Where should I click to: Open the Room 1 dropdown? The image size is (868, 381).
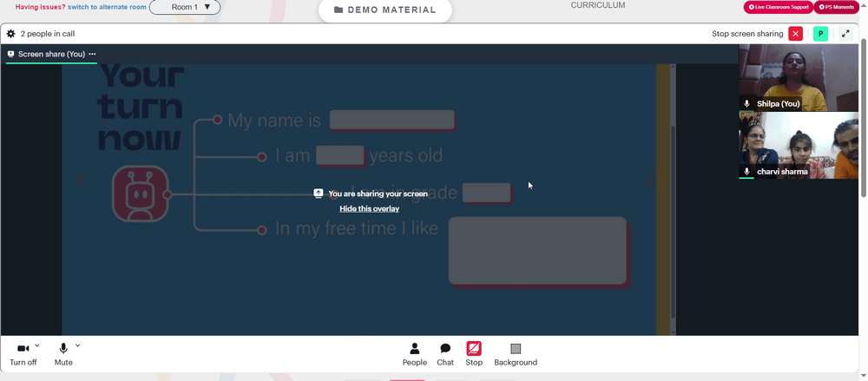pyautogui.click(x=185, y=7)
